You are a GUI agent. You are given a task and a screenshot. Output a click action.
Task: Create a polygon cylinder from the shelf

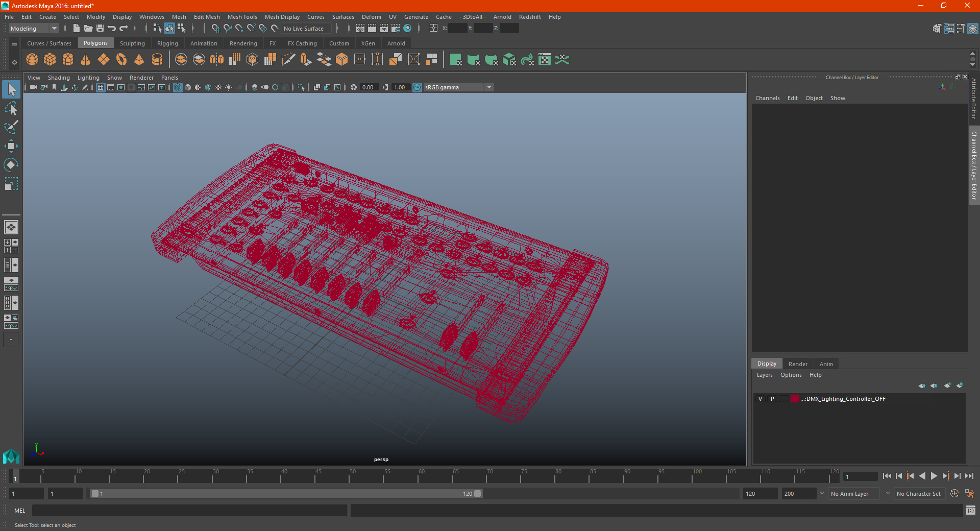(68, 60)
